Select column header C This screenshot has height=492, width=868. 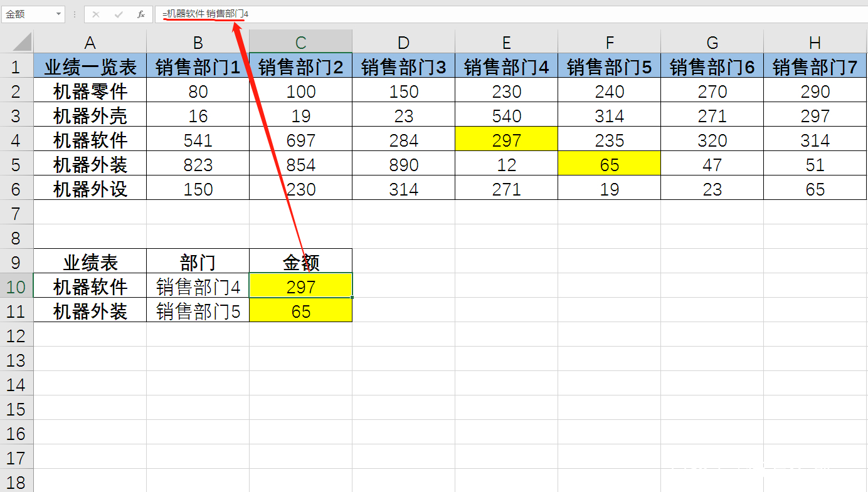click(300, 41)
